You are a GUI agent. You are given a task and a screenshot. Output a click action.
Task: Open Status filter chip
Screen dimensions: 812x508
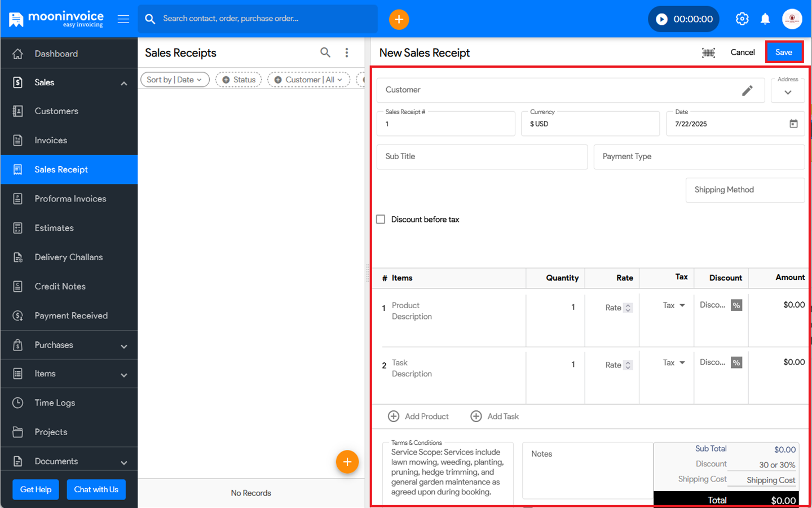click(x=239, y=80)
